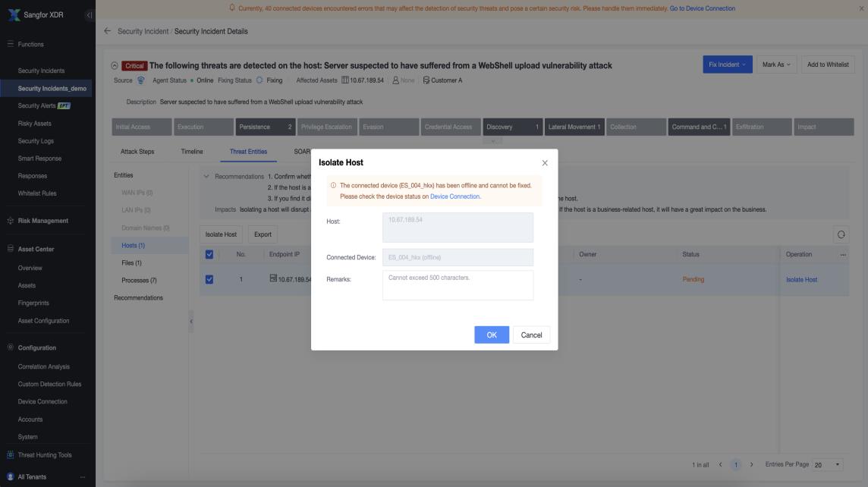868x487 pixels.
Task: Click Isolate Host link in Operation column
Action: point(801,279)
